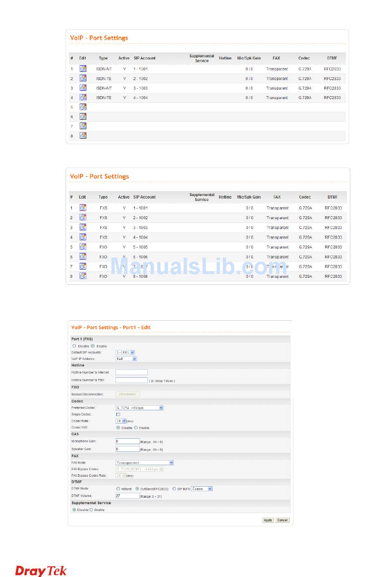Screen dimensions: 392x577
Task: Open FAX Bypass Codec Rate dropdown
Action: (121, 475)
